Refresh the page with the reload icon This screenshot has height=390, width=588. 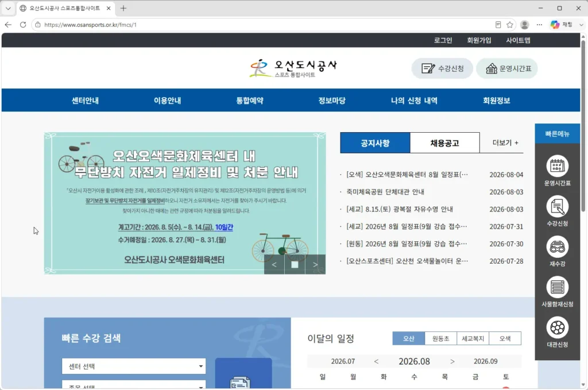(23, 25)
